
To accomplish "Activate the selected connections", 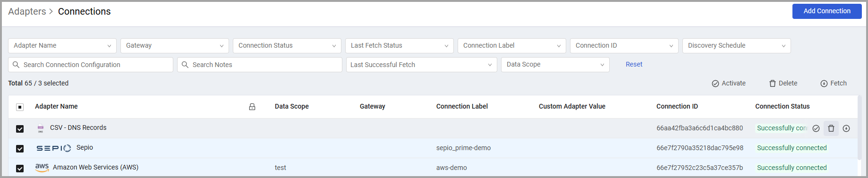I will (x=729, y=83).
